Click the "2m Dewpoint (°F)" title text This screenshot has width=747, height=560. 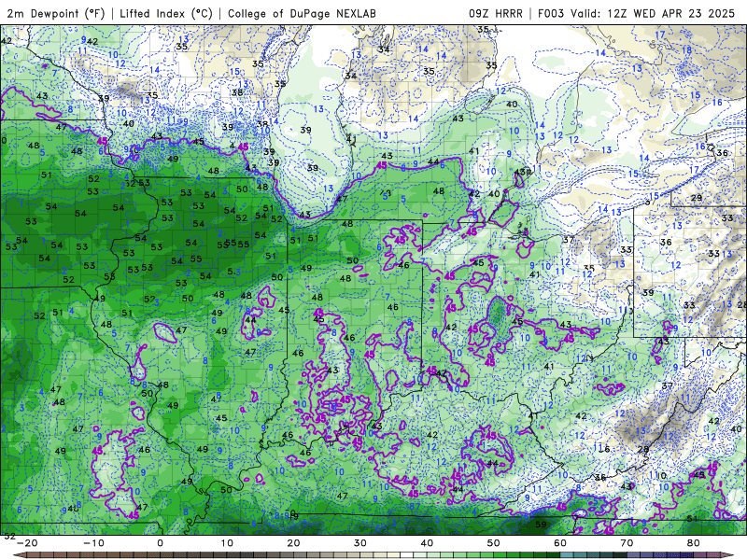[x=56, y=13]
